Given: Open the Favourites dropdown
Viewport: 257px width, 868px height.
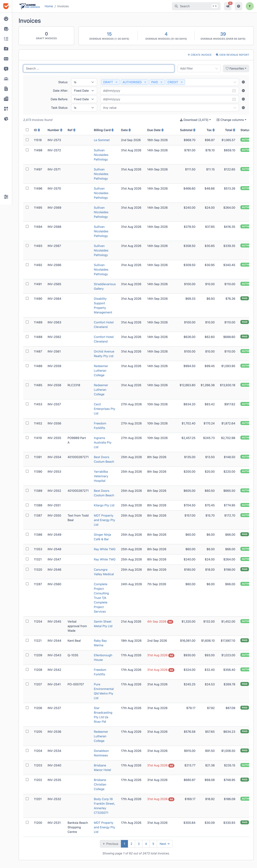Looking at the screenshot, I should coord(236,68).
